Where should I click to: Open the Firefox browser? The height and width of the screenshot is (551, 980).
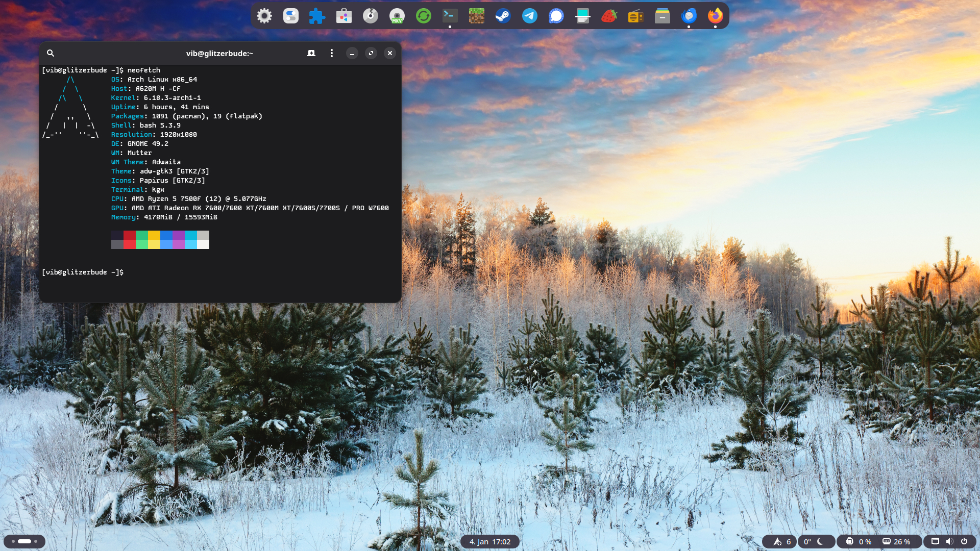click(715, 16)
